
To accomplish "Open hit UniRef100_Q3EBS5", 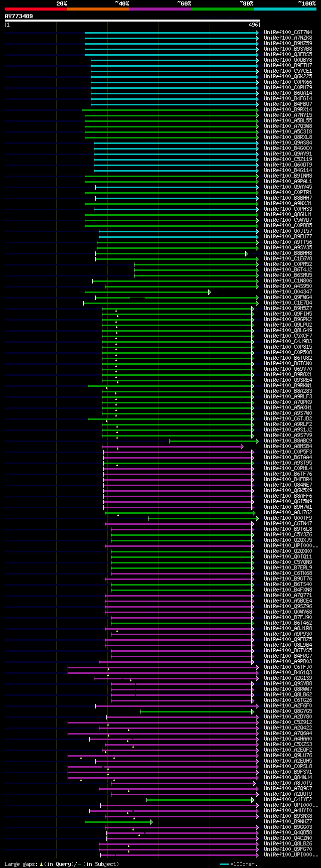I will 288,55.
